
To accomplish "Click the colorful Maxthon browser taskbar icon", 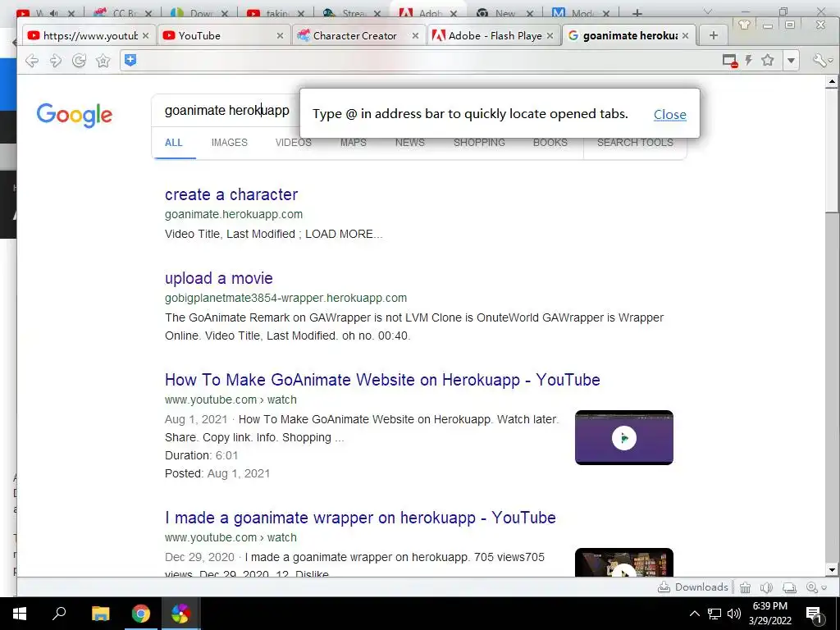I will 180,614.
